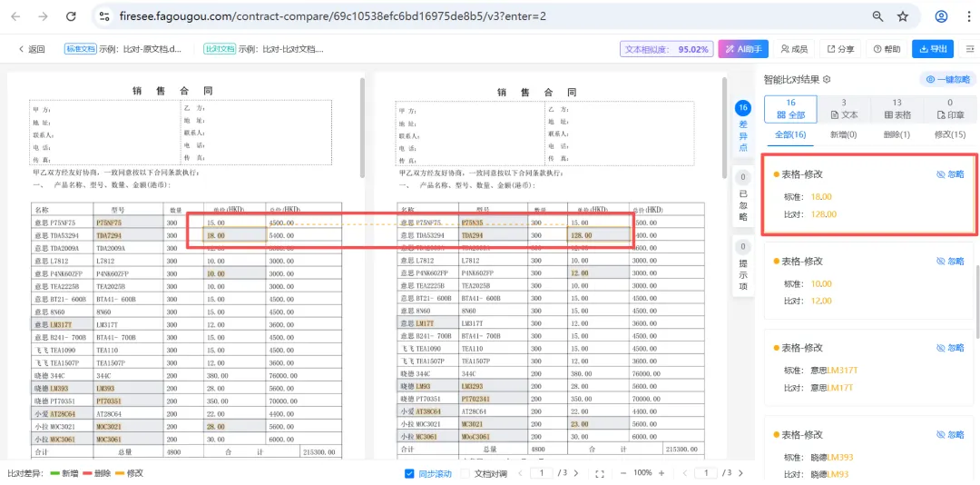980x485 pixels.
Task: Select the 标准文档 document label
Action: click(81, 49)
